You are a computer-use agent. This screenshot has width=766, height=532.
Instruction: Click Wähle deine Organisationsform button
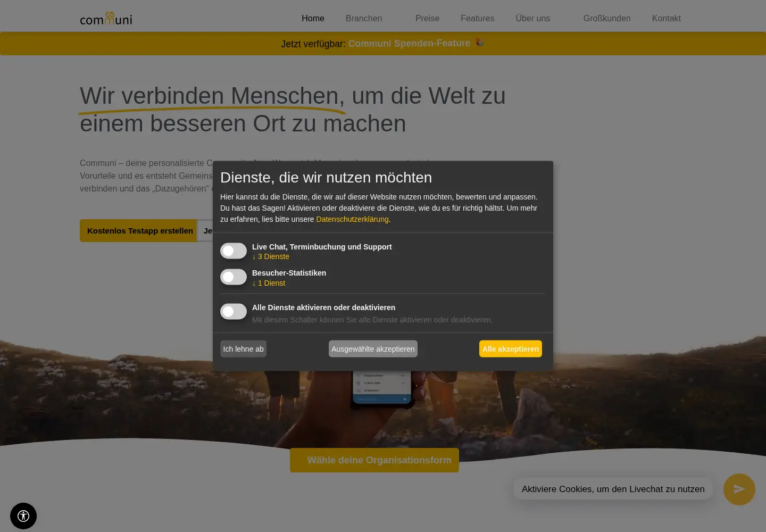point(374,460)
